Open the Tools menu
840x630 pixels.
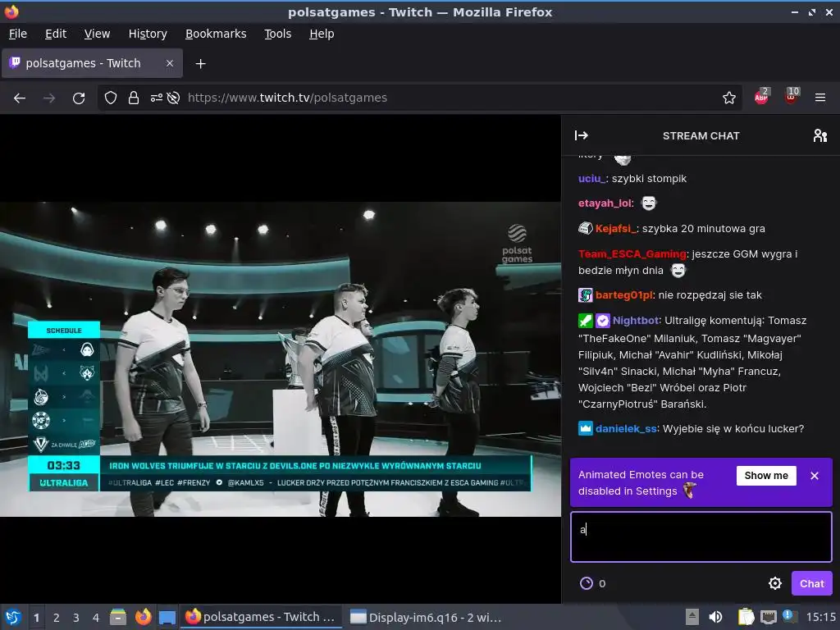pyautogui.click(x=277, y=34)
